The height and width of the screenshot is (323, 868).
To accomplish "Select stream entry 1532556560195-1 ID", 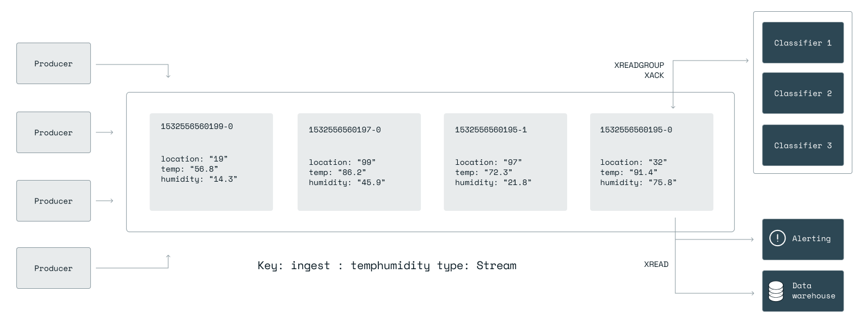I will click(491, 130).
